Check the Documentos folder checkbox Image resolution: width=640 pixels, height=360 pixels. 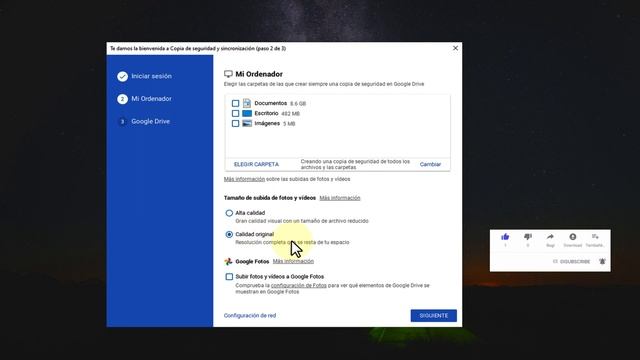(x=236, y=103)
